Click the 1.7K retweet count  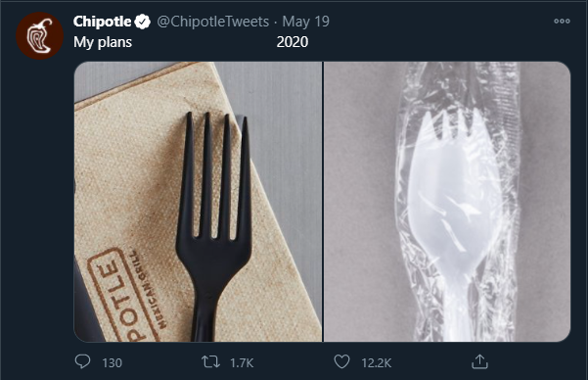242,363
